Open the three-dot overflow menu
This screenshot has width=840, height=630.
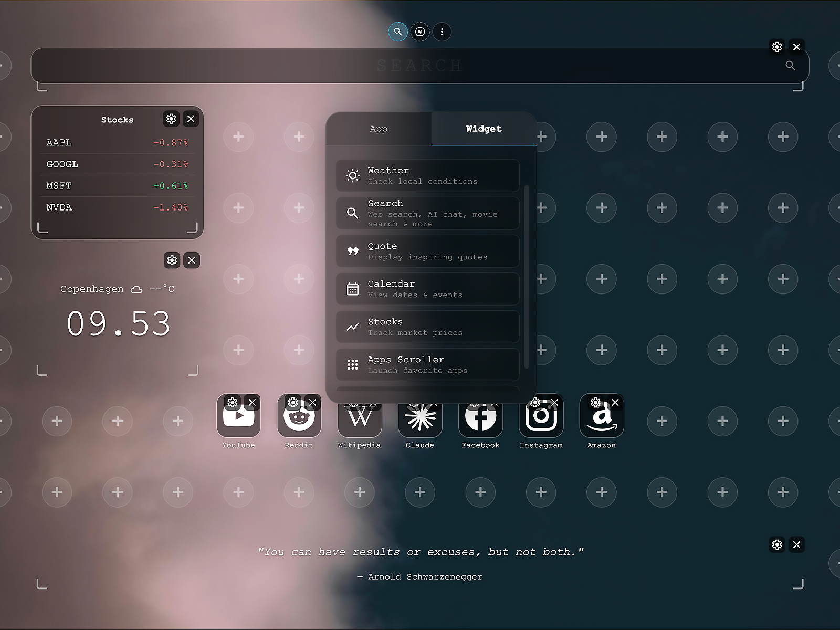coord(442,31)
